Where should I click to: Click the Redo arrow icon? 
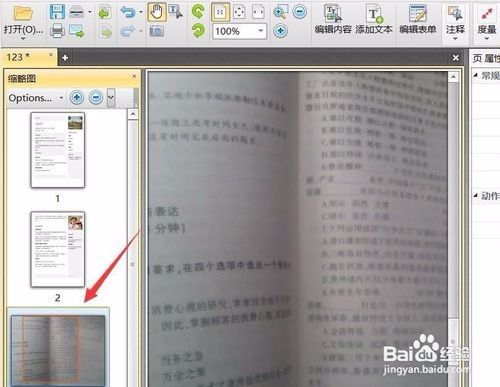click(x=128, y=31)
